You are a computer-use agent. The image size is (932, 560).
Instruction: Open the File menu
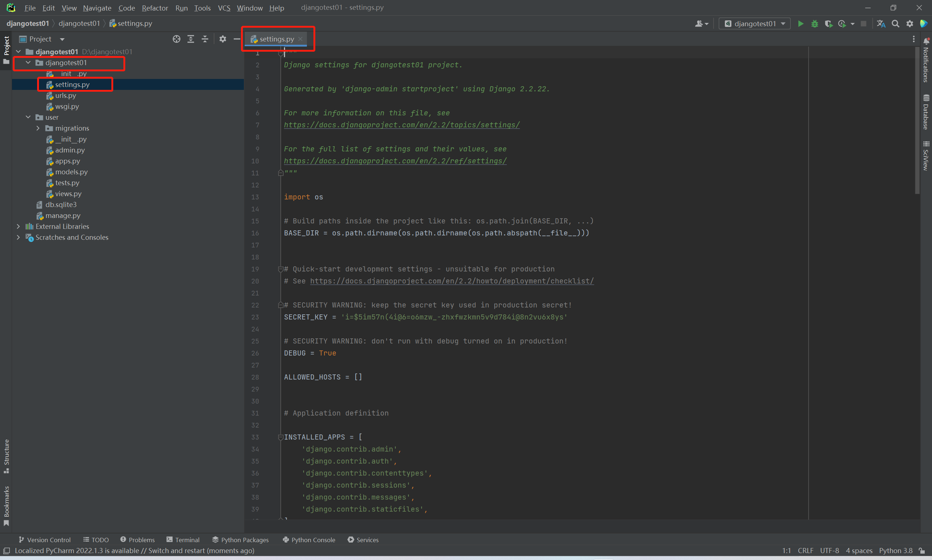[x=30, y=8]
